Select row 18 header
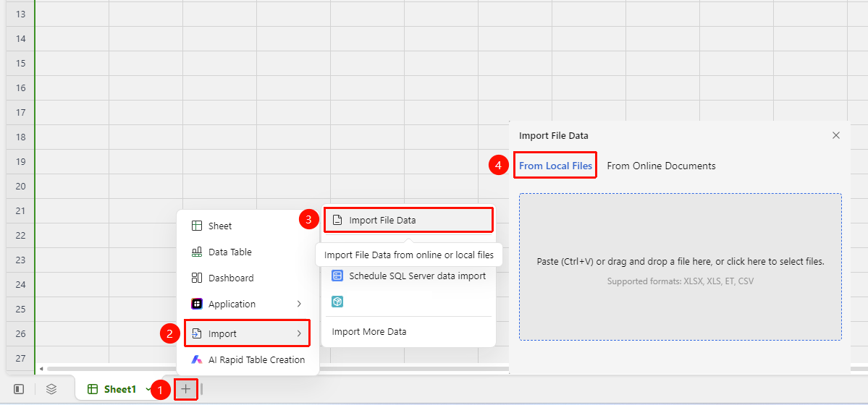 coord(20,137)
